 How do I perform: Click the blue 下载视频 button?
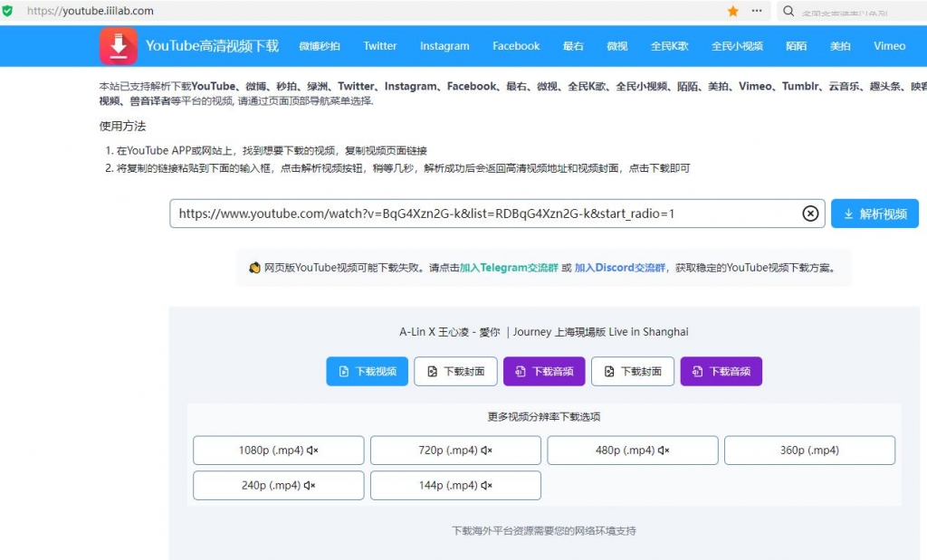click(368, 371)
